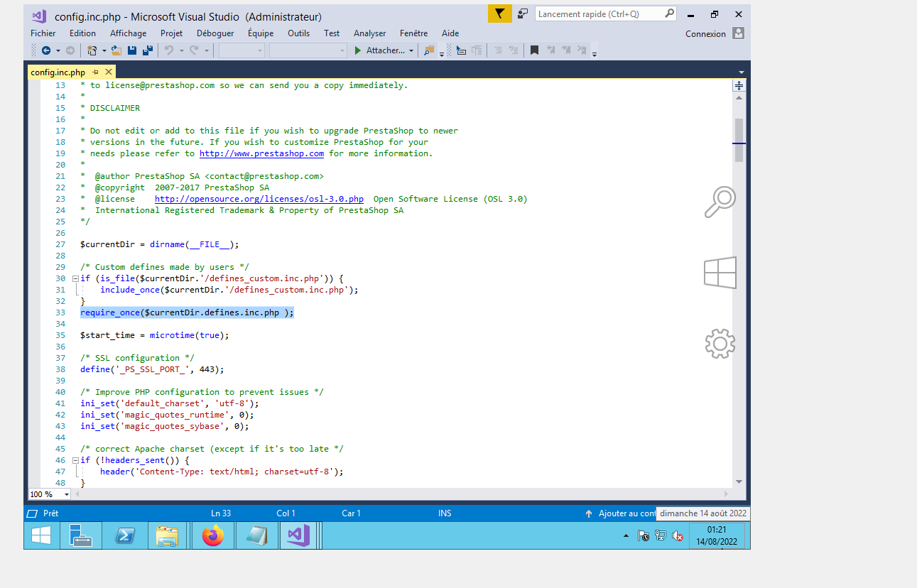Viewport: 917px width, 588px height.
Task: Open the New Project dropdown arrow
Action: click(104, 50)
